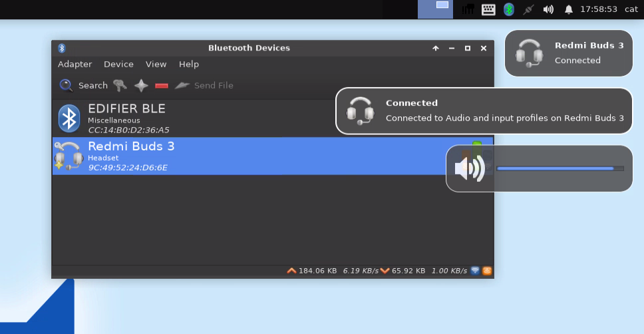644x334 pixels.
Task: Click the Send File paper plane icon
Action: (x=182, y=85)
